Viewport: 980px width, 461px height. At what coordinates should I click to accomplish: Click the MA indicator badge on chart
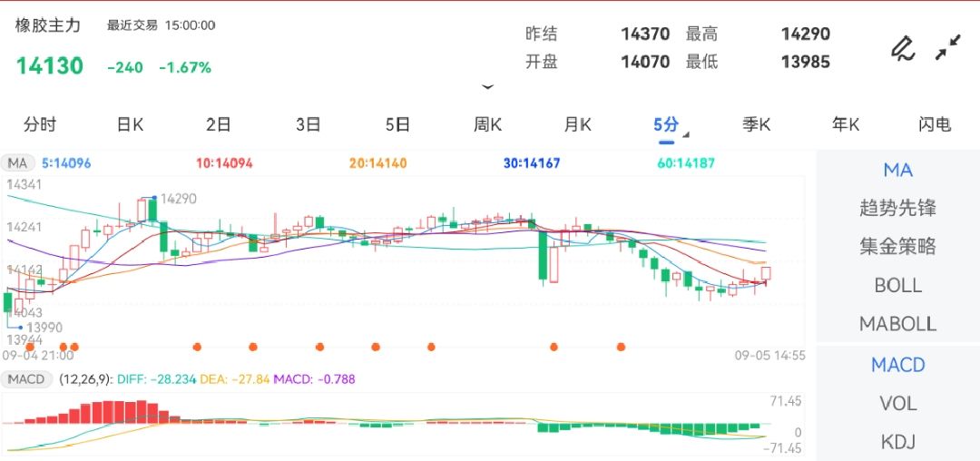point(17,163)
